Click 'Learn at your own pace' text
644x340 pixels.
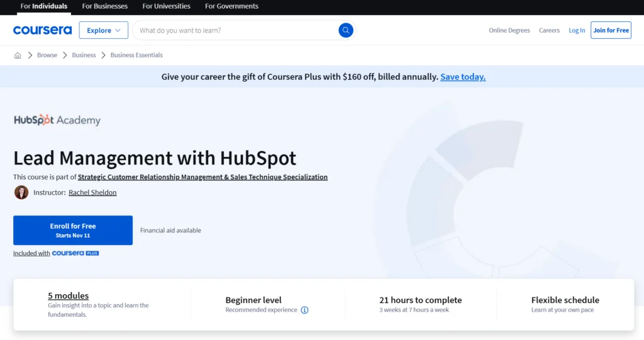[562, 310]
